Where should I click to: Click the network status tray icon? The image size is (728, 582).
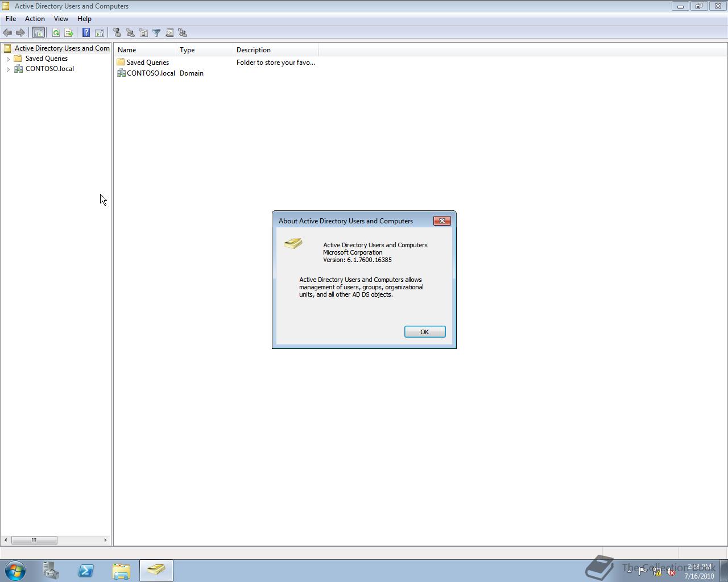(x=656, y=572)
